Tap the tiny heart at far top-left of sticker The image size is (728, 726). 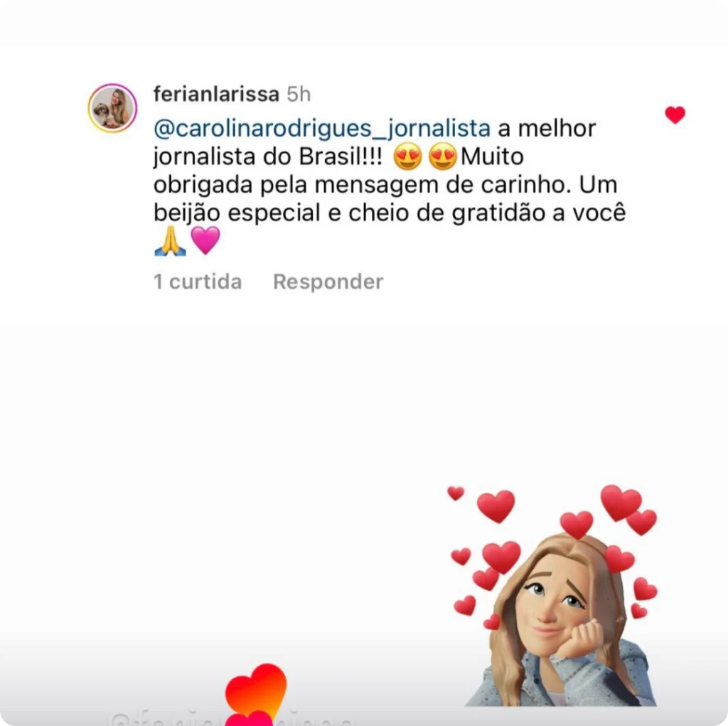[x=456, y=493]
